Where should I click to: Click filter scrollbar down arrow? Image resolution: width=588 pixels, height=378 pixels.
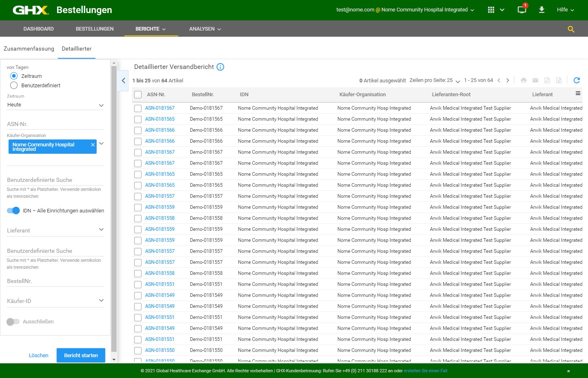114,360
